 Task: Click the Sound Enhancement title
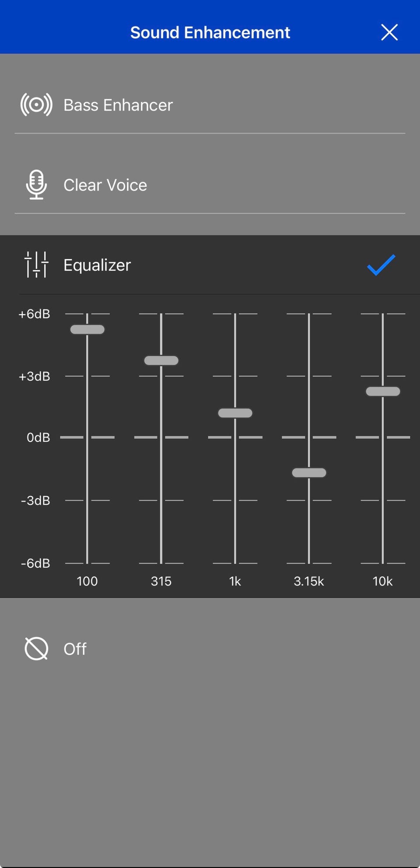click(210, 33)
